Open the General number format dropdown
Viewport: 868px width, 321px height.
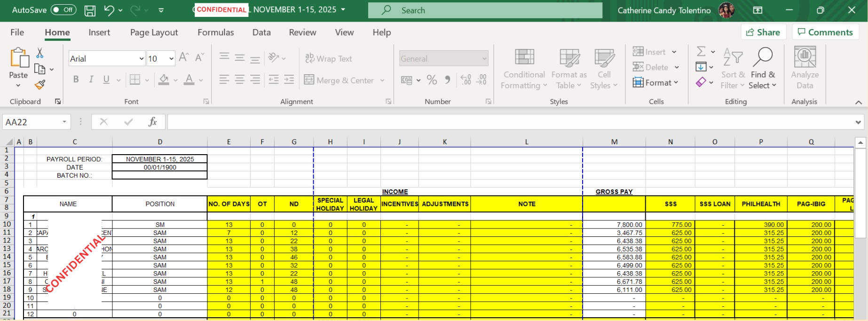[484, 59]
